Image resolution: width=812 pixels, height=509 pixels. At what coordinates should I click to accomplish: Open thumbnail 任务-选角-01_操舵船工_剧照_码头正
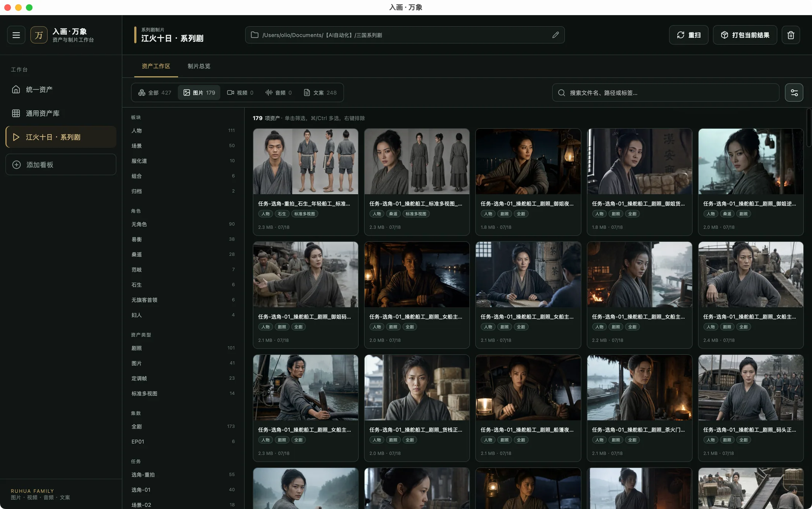[x=751, y=388]
